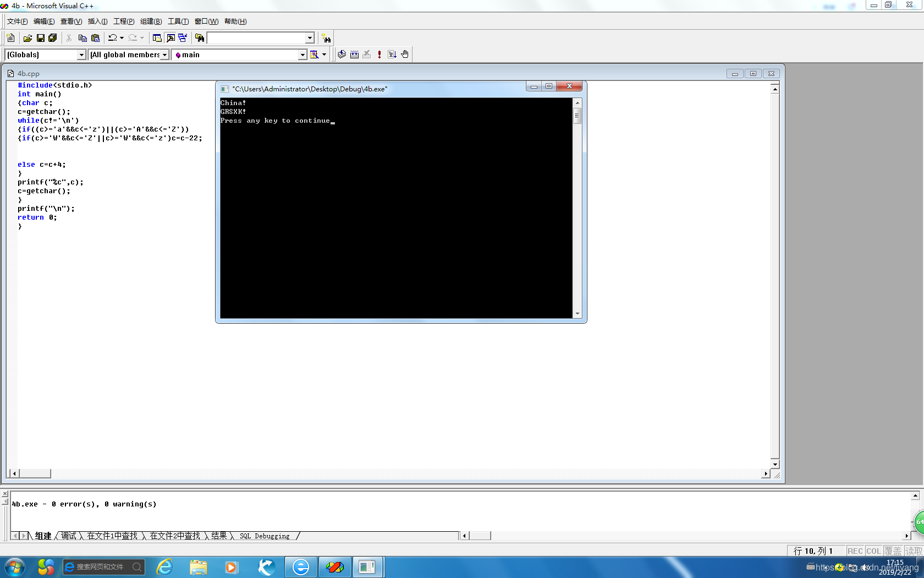The image size is (924, 578).
Task: Click the Find in Files icon
Action: (200, 38)
